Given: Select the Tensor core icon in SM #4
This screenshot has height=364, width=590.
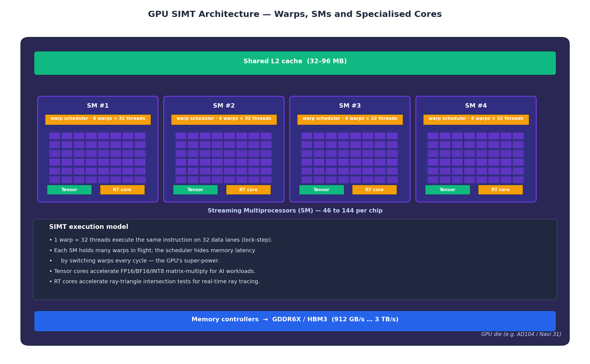Looking at the screenshot, I should 447,189.
